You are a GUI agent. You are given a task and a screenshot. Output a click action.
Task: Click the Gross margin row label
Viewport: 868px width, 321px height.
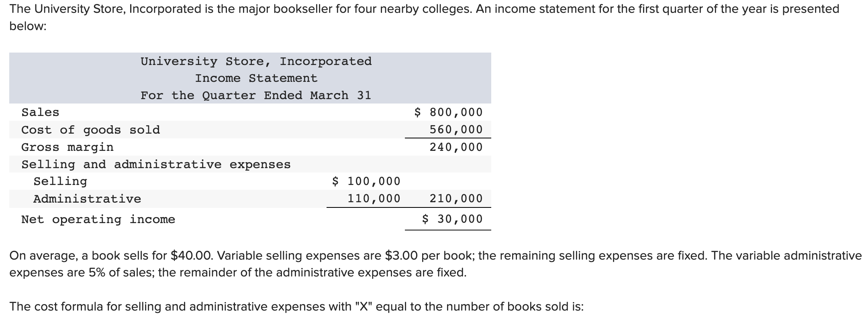click(x=67, y=147)
